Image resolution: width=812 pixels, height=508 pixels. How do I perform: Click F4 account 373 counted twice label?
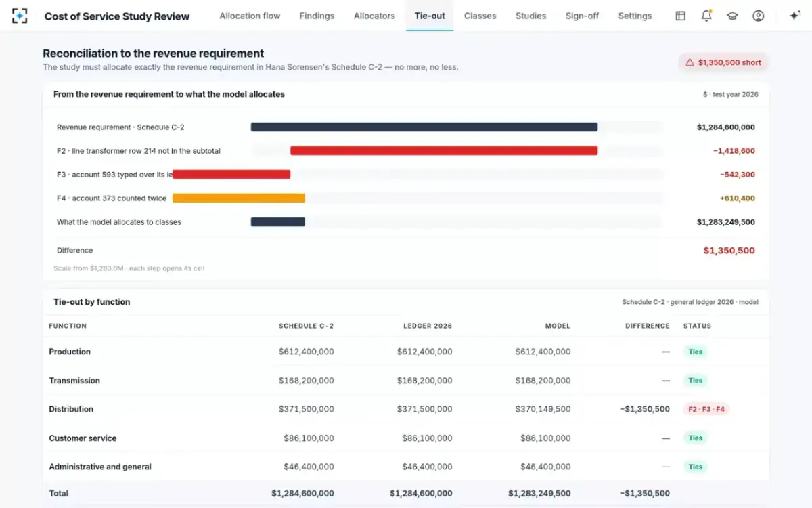(x=112, y=198)
